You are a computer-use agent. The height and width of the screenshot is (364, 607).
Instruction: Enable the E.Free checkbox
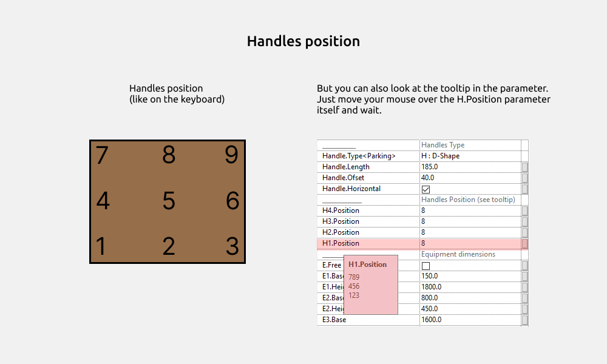[x=426, y=266]
